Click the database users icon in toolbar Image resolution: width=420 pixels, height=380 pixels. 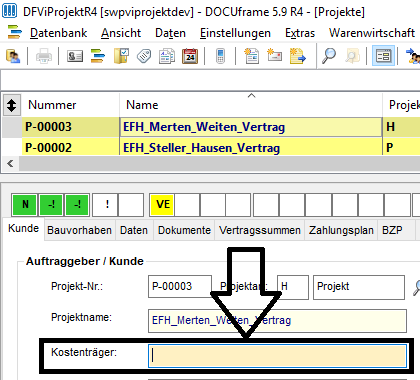point(13,56)
